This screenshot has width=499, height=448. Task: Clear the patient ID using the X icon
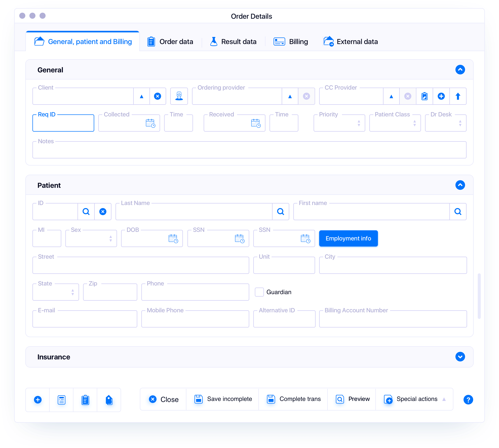point(103,211)
